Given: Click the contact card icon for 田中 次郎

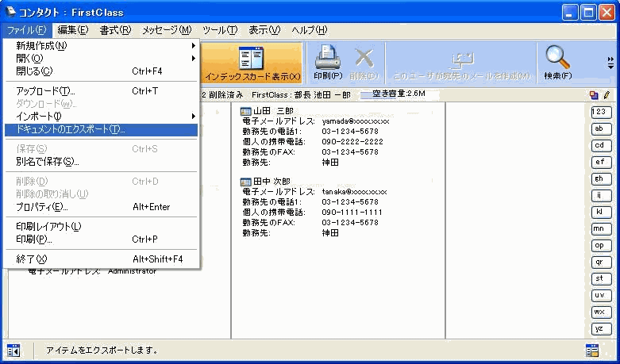Looking at the screenshot, I should 246,182.
